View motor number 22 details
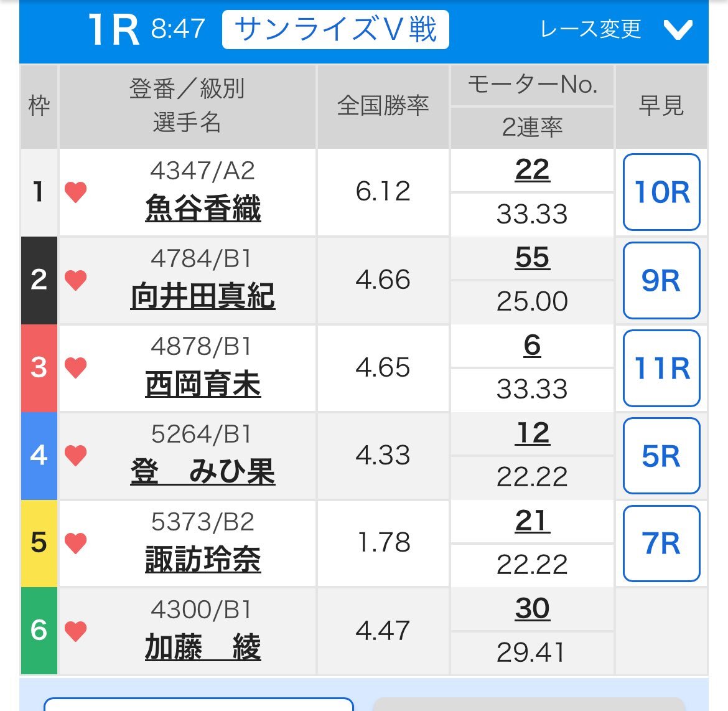Image resolution: width=728 pixels, height=711 pixels. (x=532, y=169)
